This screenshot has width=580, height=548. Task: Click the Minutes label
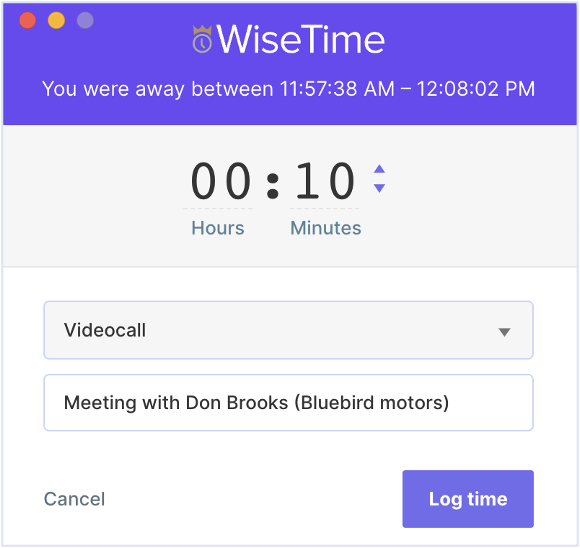[x=326, y=228]
